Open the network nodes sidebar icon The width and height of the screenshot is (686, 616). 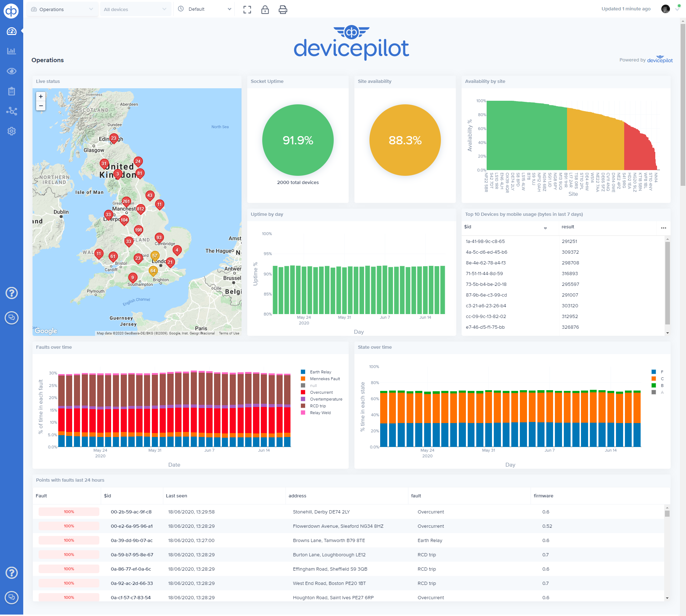point(11,111)
